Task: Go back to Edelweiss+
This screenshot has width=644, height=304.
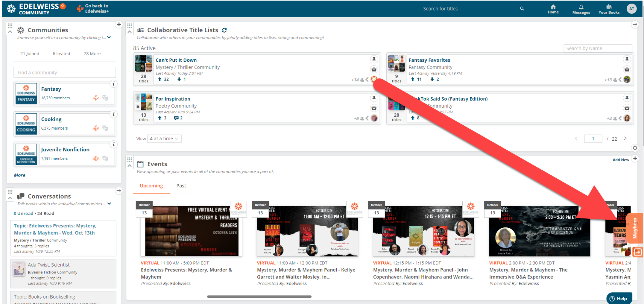Action: tap(93, 8)
